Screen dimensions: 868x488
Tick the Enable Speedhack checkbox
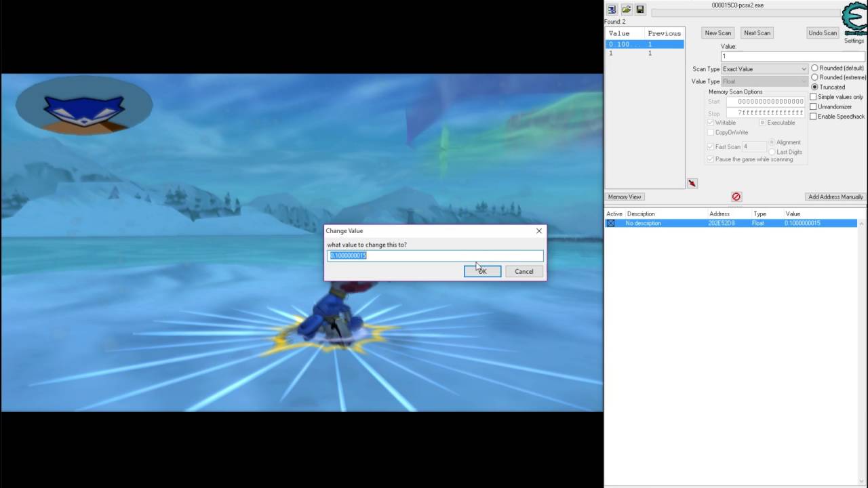(x=814, y=117)
